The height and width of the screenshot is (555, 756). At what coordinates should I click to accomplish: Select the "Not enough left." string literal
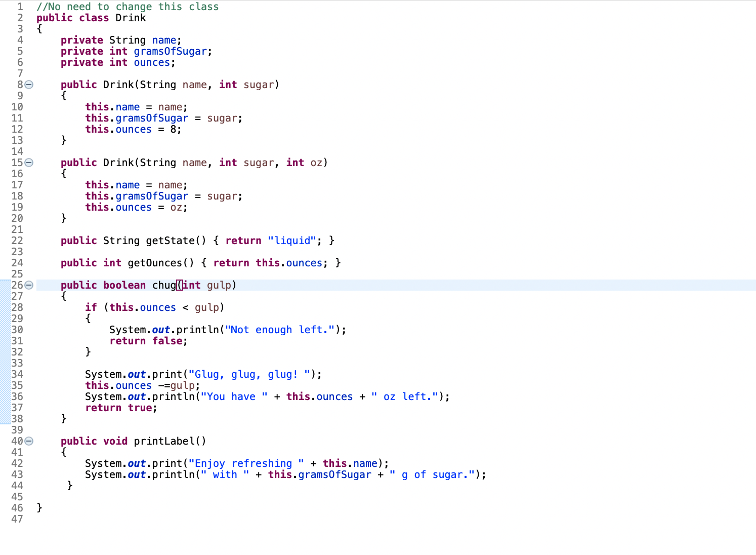tap(279, 330)
